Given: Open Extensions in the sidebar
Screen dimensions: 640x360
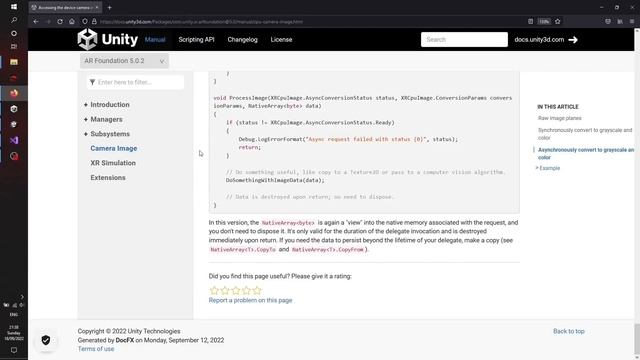Looking at the screenshot, I should 108,178.
